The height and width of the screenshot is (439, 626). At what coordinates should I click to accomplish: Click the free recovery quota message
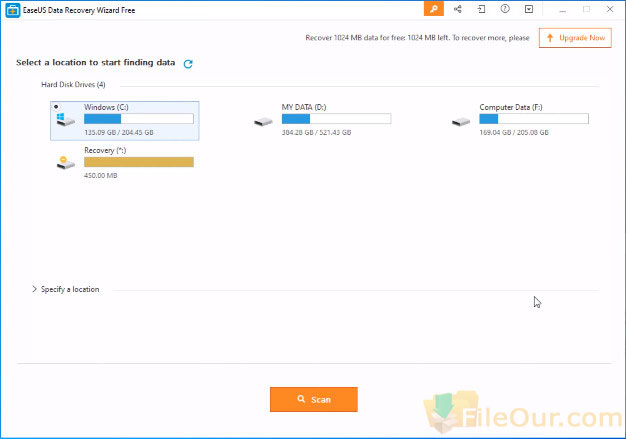[x=417, y=38]
